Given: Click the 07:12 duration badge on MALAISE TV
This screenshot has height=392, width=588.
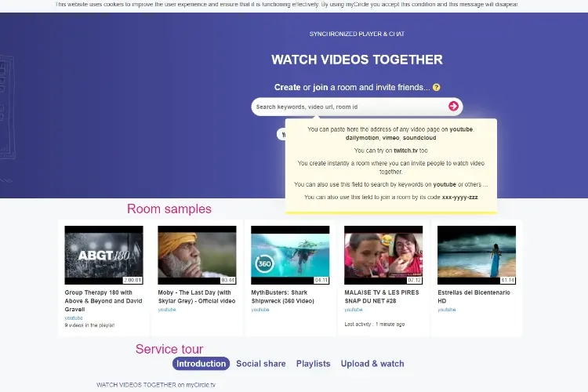Looking at the screenshot, I should coord(415,280).
